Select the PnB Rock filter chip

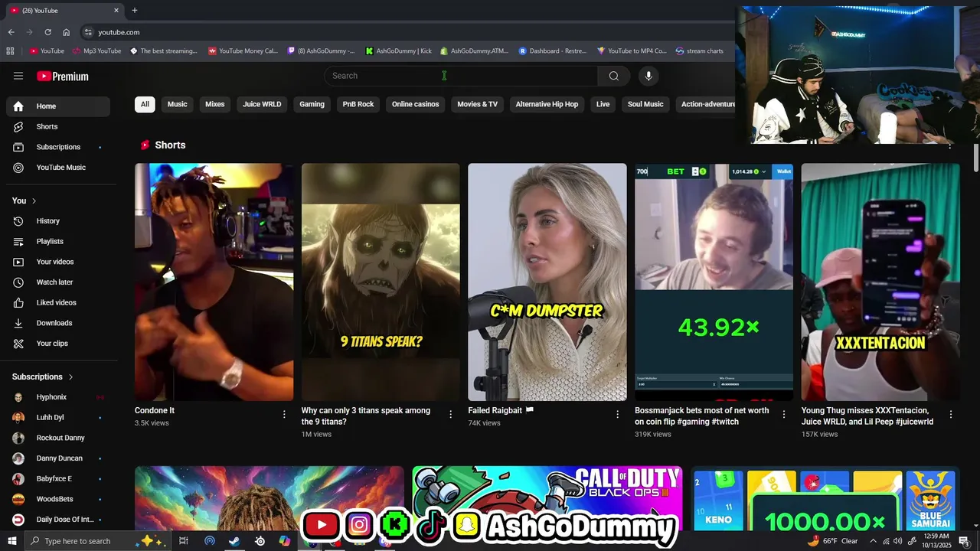tap(358, 104)
